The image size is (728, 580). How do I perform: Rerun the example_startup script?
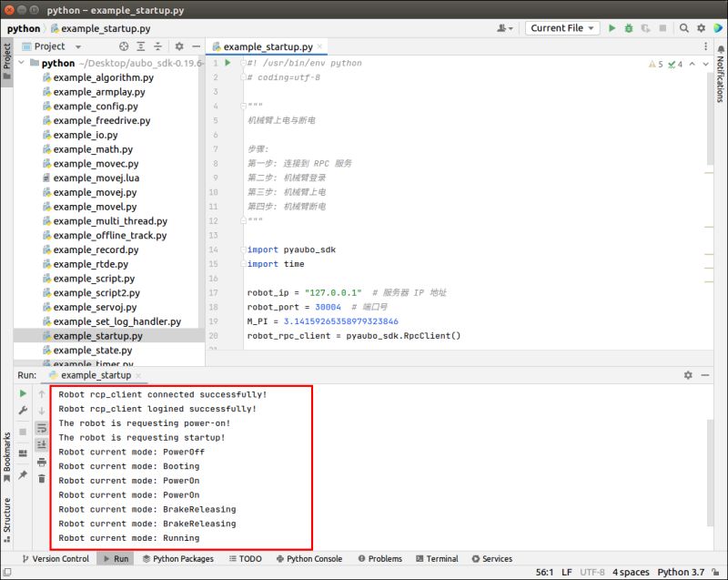[x=22, y=393]
